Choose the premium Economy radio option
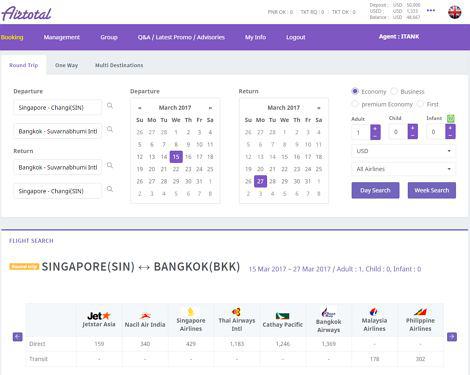This screenshot has width=470, height=375. tap(355, 104)
